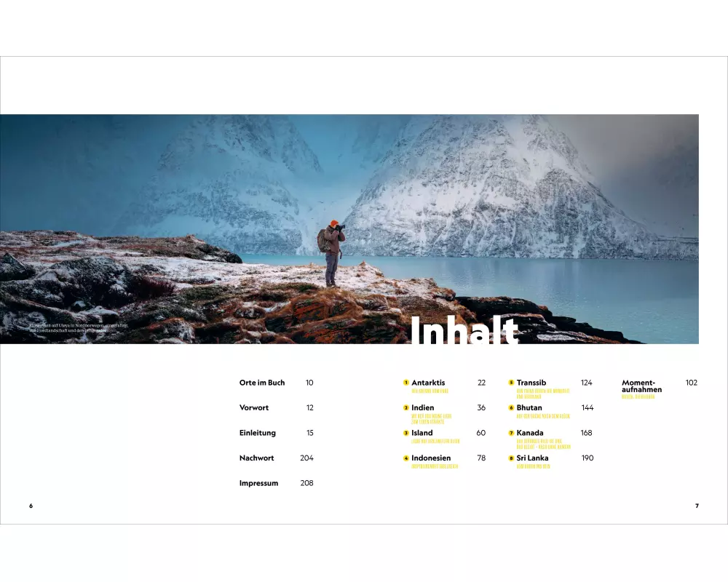Click the yellow number 4 bullet beside Indonesien
Viewport: 728px width, 582px height.
tap(405, 458)
